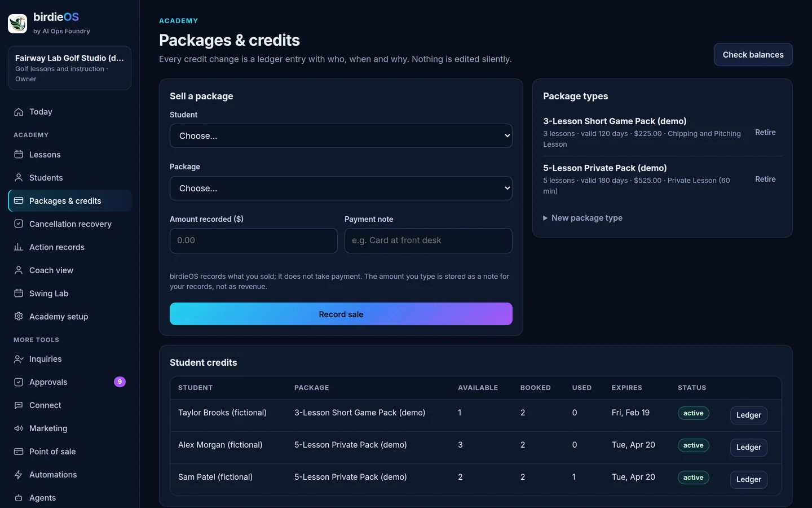This screenshot has width=812, height=508.
Task: Click the Coach view person icon
Action: (19, 270)
